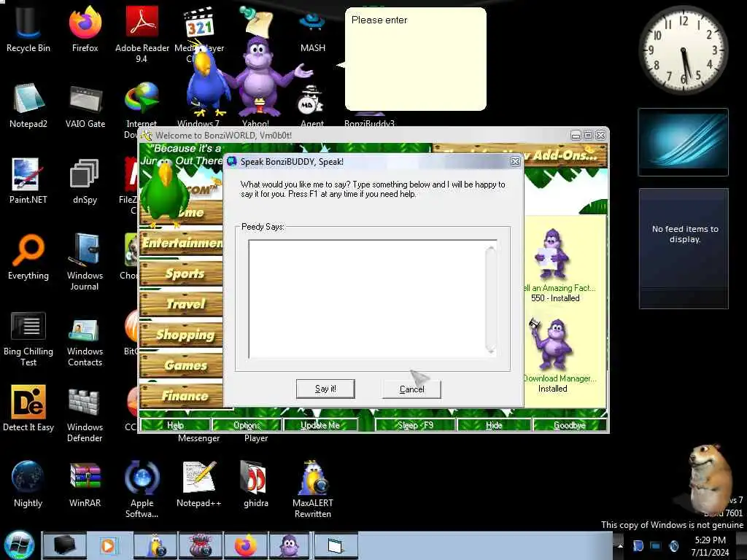Open the Games section in BonziWORLD
The width and height of the screenshot is (747, 560).
pyautogui.click(x=182, y=365)
